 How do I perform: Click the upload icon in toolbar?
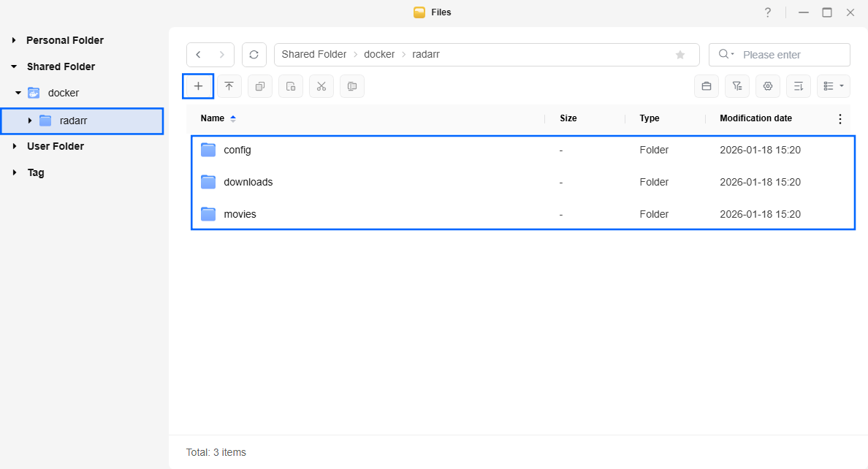229,86
